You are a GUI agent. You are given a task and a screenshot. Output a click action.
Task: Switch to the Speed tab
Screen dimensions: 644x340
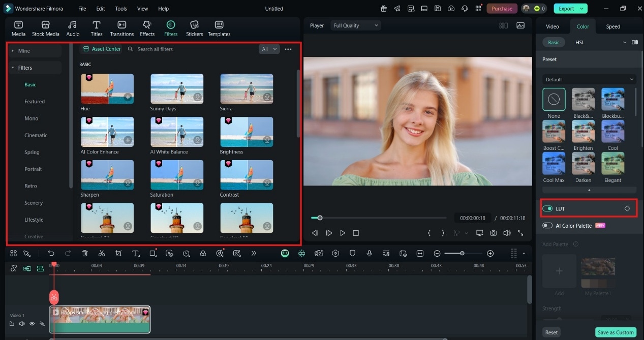coord(613,26)
